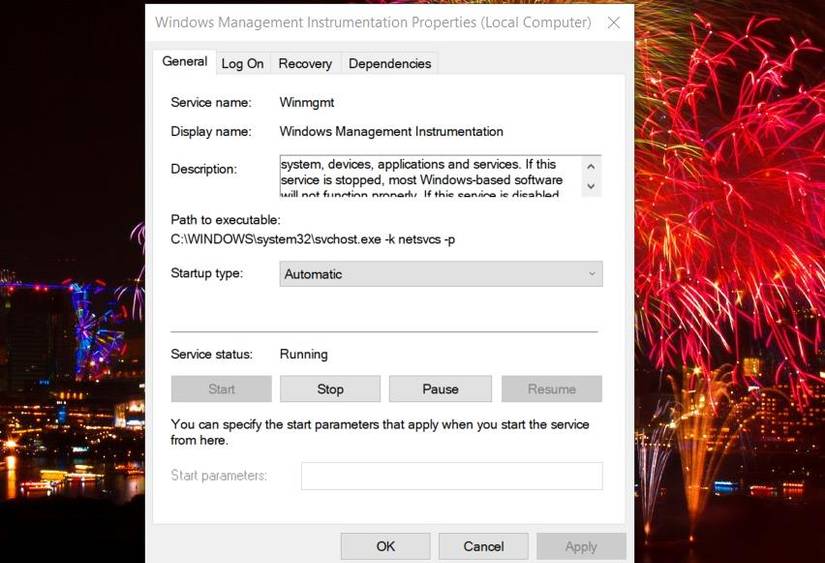Screen dimensions: 825x563
Task: Switch to the General tab
Action: (184, 62)
